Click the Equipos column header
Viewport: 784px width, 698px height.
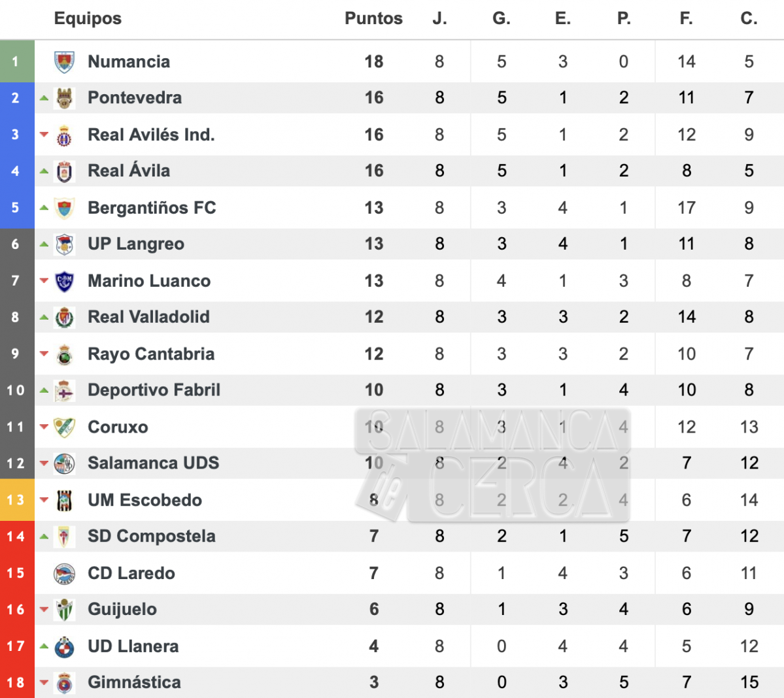(88, 18)
